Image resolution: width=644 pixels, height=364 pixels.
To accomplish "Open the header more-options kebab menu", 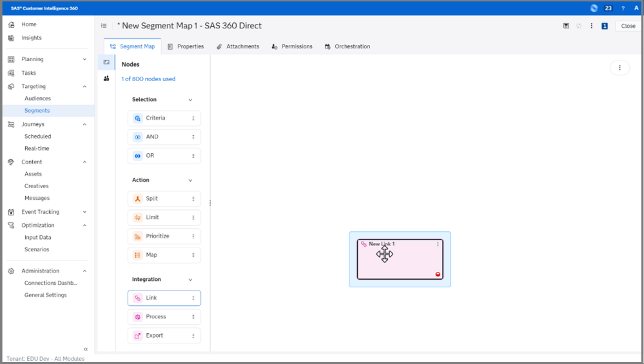I will 591,26.
